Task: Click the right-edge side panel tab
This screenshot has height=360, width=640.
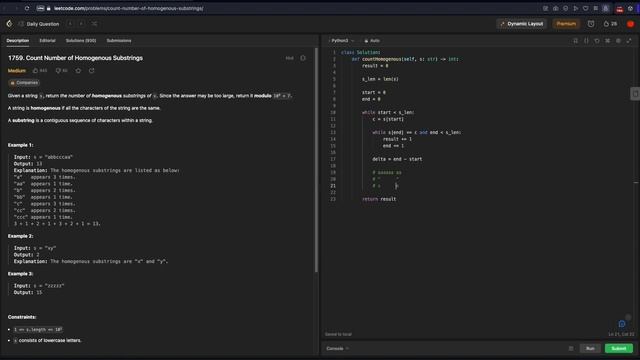Action: (x=635, y=93)
